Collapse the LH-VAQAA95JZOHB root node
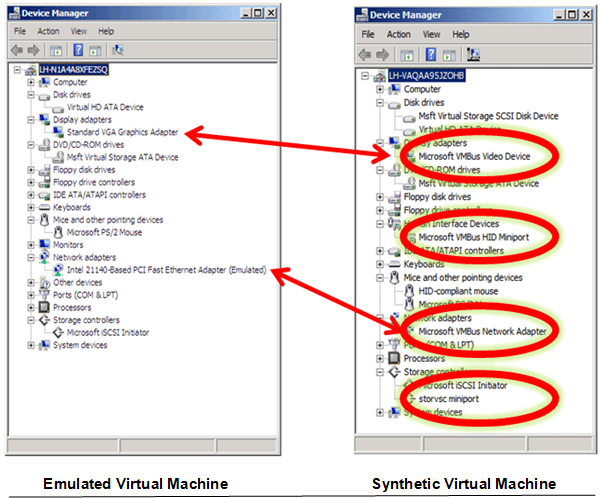 (x=365, y=76)
